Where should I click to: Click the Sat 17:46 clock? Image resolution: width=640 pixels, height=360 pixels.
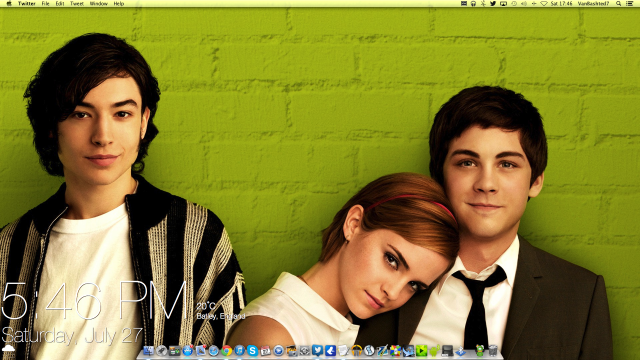[561, 3]
